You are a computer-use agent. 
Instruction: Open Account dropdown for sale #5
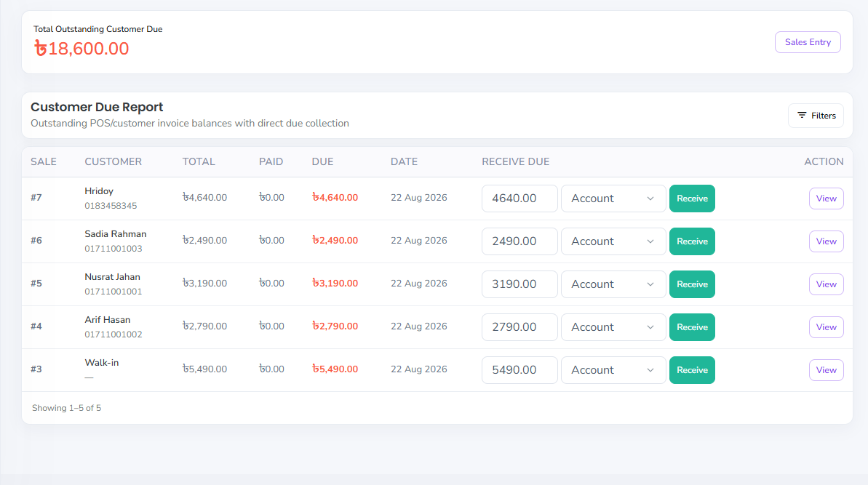pos(613,284)
